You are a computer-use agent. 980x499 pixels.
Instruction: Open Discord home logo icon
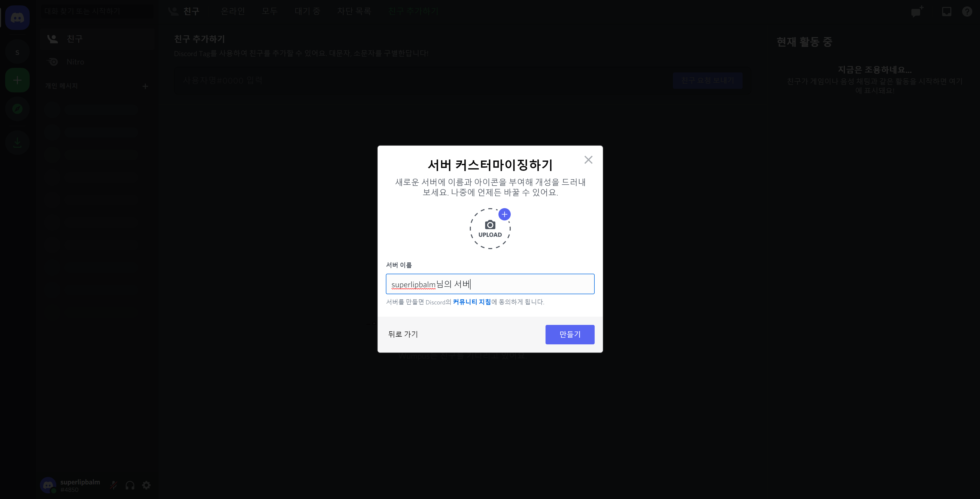(x=17, y=17)
